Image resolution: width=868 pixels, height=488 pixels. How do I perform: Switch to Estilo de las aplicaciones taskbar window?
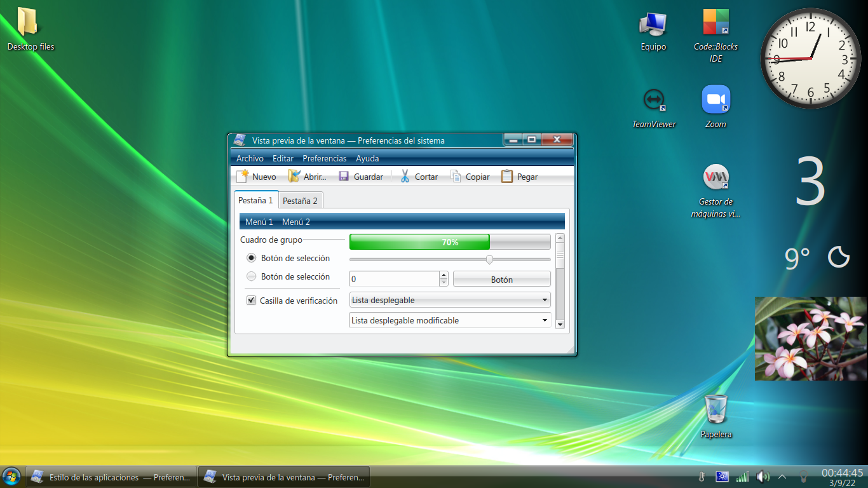point(111,477)
